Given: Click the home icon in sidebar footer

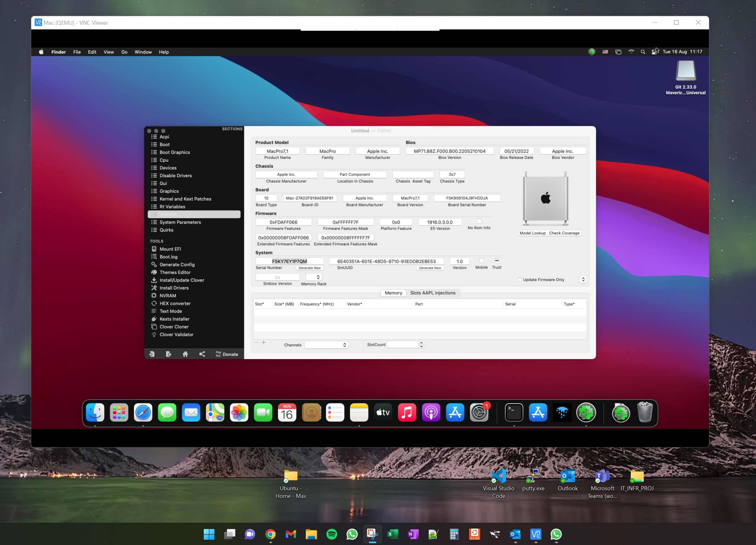Looking at the screenshot, I should 185,354.
